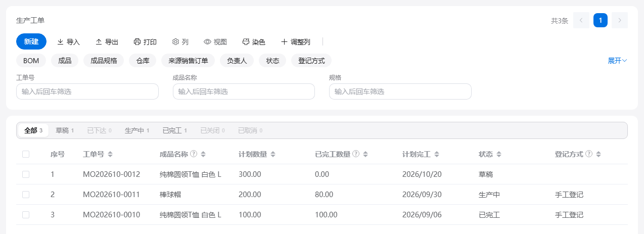Click the 新建 button
This screenshot has width=644, height=234.
pyautogui.click(x=31, y=41)
